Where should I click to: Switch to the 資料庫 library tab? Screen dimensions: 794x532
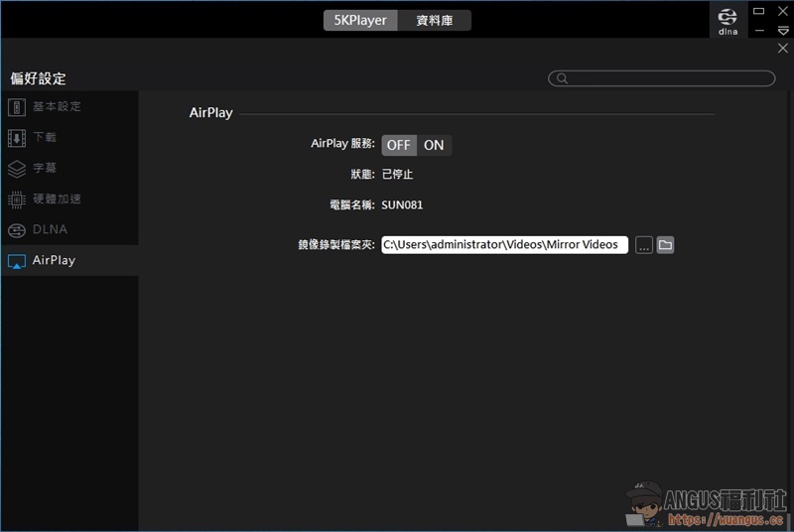click(434, 20)
